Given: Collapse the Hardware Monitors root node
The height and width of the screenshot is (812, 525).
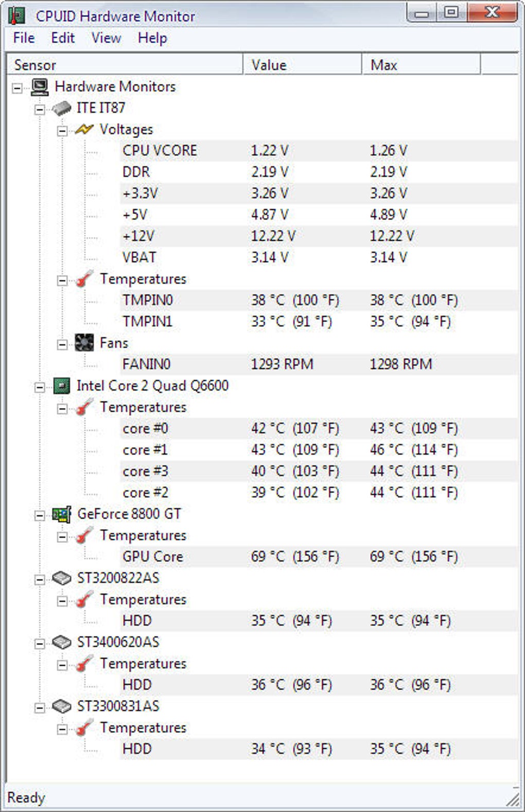Looking at the screenshot, I should coord(17,88).
